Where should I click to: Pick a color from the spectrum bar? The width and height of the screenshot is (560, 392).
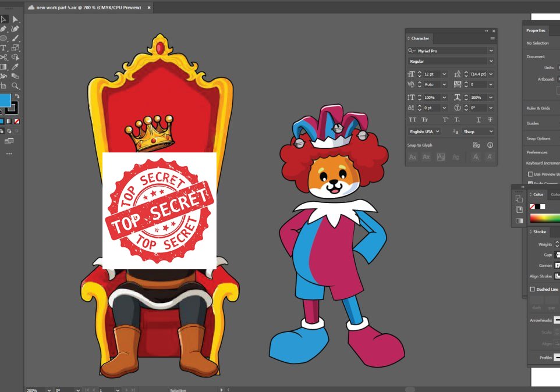pos(545,218)
